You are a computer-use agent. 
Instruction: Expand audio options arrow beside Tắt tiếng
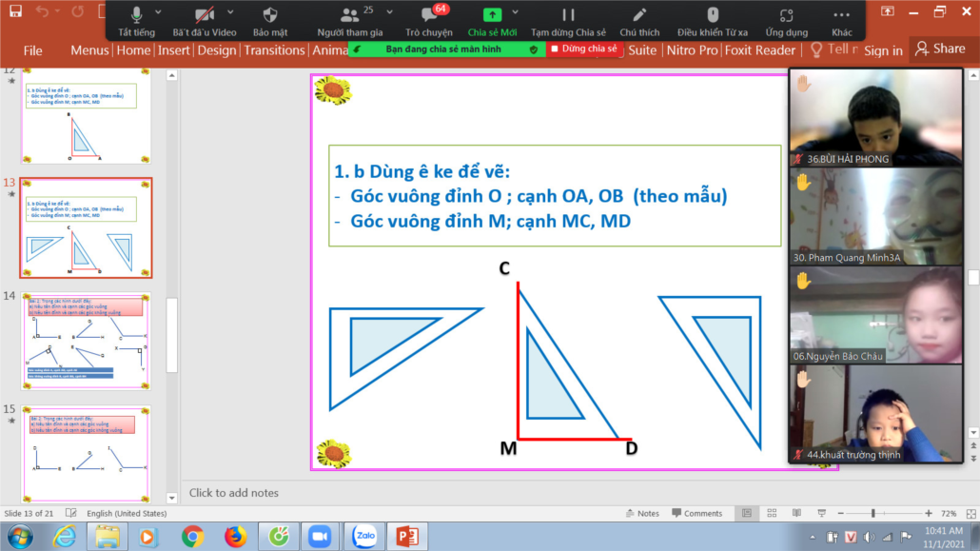tap(161, 12)
